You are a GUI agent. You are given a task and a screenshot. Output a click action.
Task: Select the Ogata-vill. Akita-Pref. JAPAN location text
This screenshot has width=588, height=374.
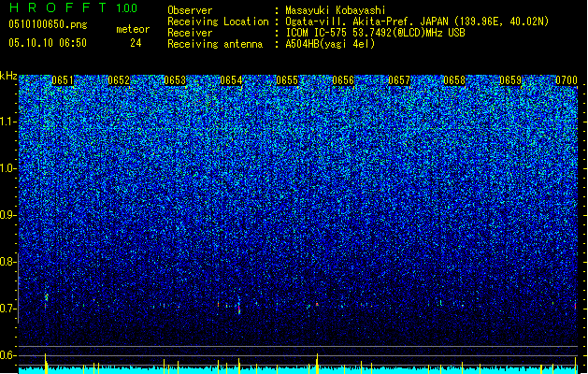pos(417,22)
